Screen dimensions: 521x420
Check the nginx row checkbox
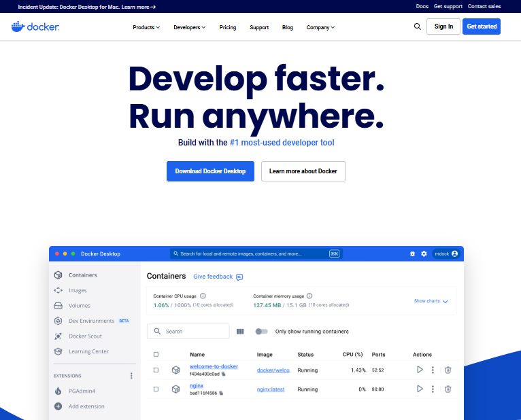(156, 389)
